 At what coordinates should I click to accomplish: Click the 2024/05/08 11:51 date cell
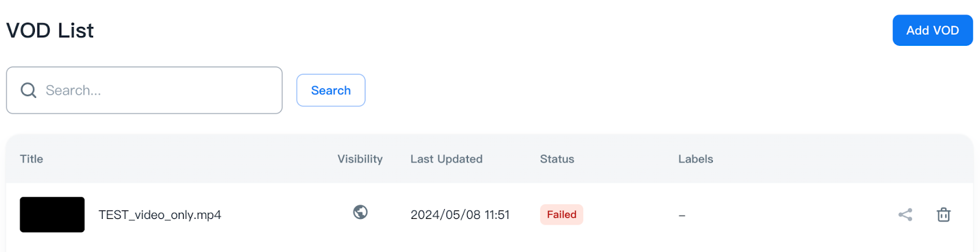(x=459, y=215)
